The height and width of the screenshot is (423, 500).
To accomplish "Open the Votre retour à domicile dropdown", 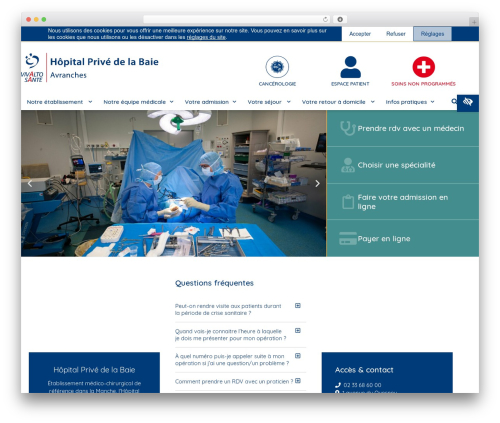I will tap(338, 102).
